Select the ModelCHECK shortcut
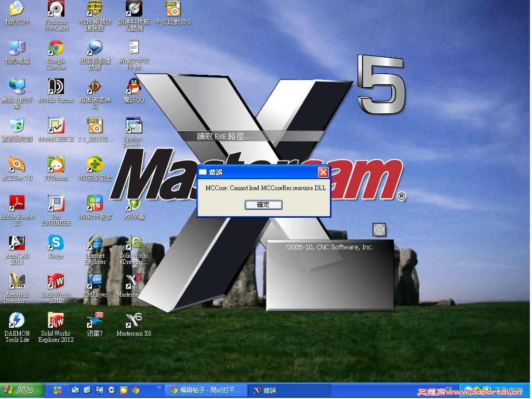The image size is (532, 399). click(x=56, y=130)
